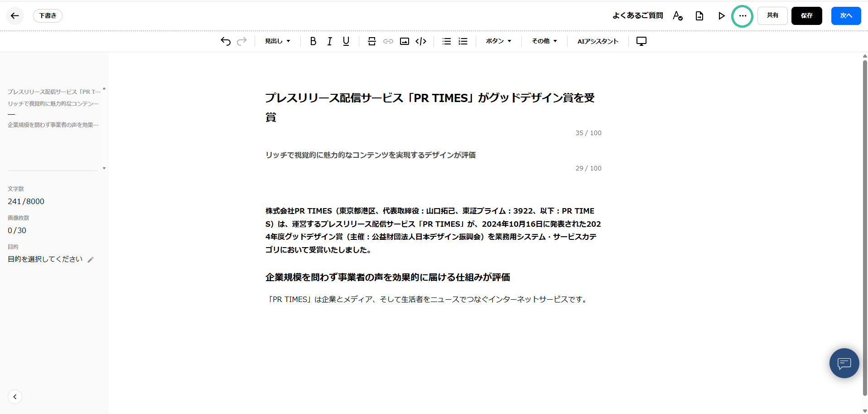Click the subtitle text field
The height and width of the screenshot is (414, 868).
(370, 155)
